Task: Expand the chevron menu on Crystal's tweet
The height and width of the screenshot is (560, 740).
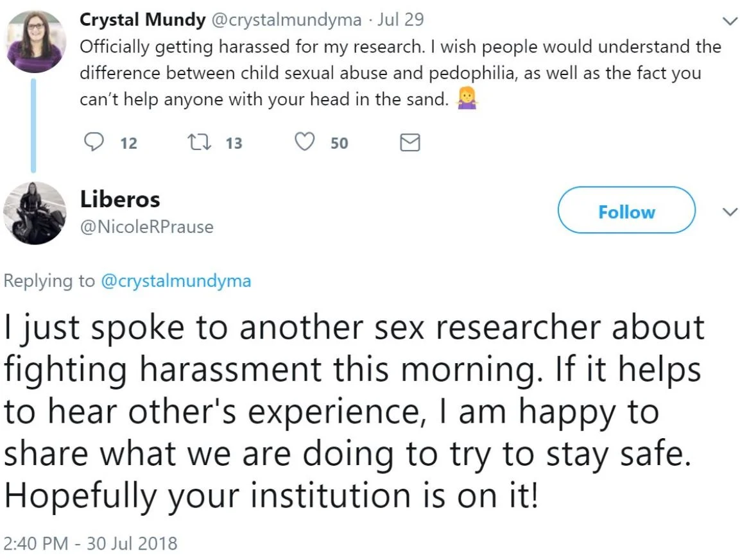Action: [728, 21]
